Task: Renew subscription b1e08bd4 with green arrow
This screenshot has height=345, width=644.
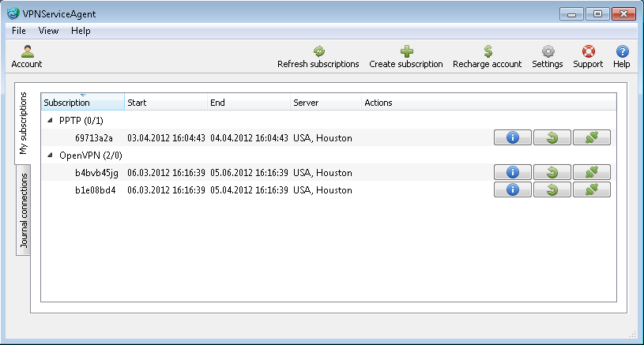Action: pyautogui.click(x=552, y=189)
